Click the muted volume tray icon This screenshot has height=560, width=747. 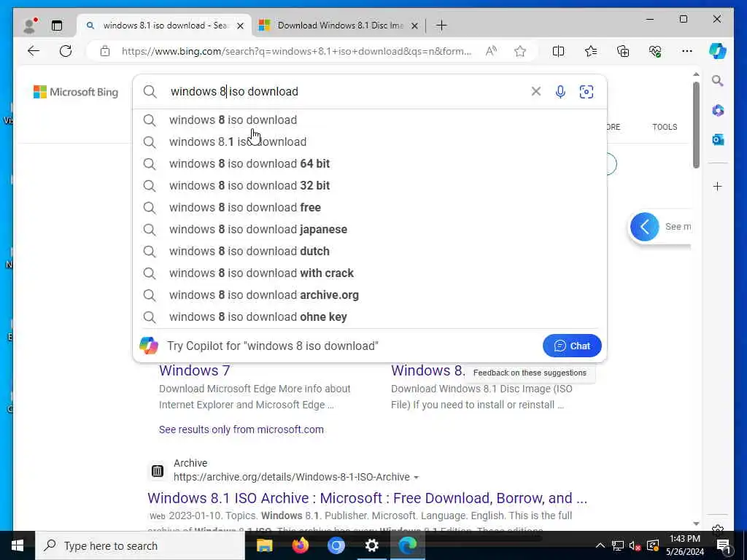[635, 545]
